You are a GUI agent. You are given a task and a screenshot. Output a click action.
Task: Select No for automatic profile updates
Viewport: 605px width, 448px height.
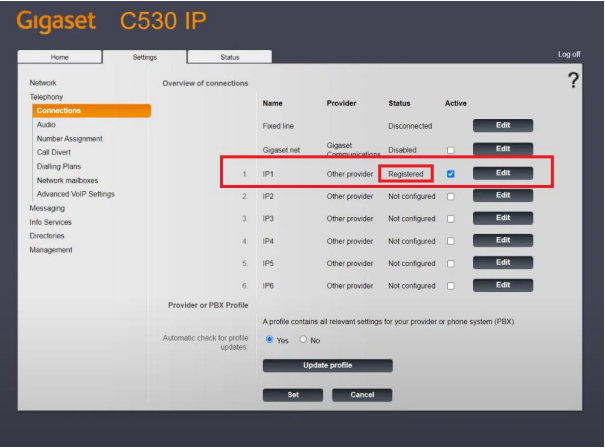point(303,340)
